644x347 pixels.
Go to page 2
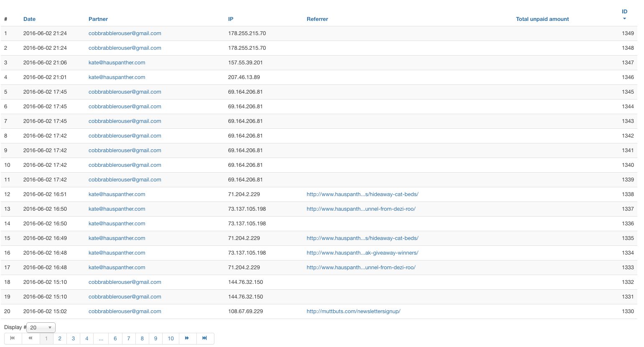pyautogui.click(x=60, y=339)
